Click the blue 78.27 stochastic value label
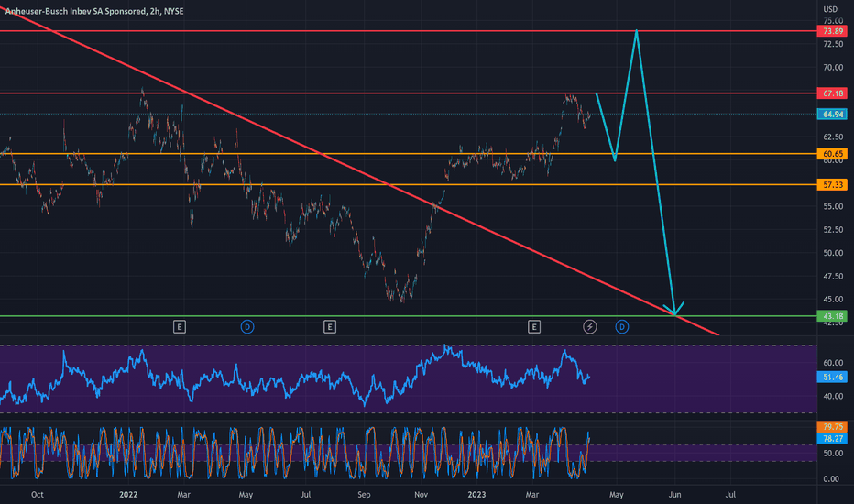Viewport: 854px width, 504px height. 832,439
